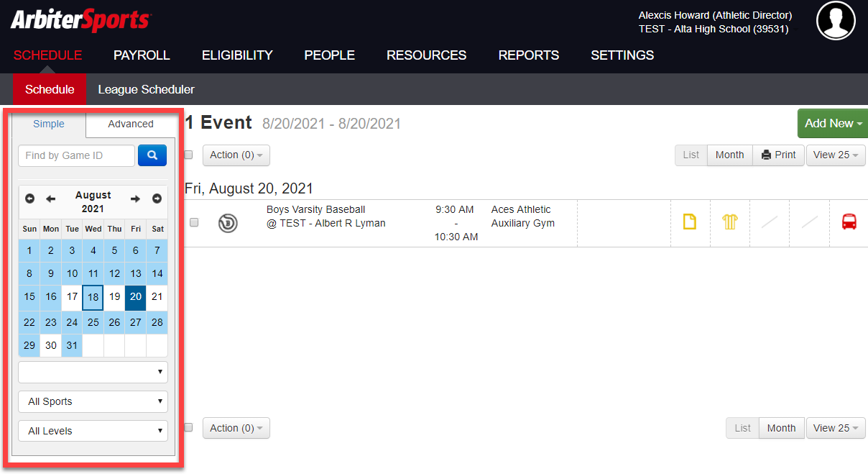Select the Simple filter tab
868x474 pixels.
click(x=49, y=124)
